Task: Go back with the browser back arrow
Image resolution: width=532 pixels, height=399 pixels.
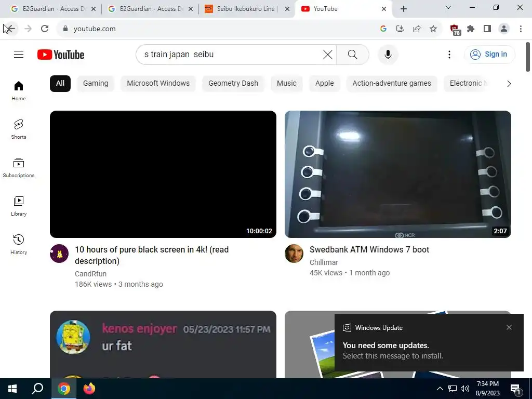Action: (x=10, y=29)
